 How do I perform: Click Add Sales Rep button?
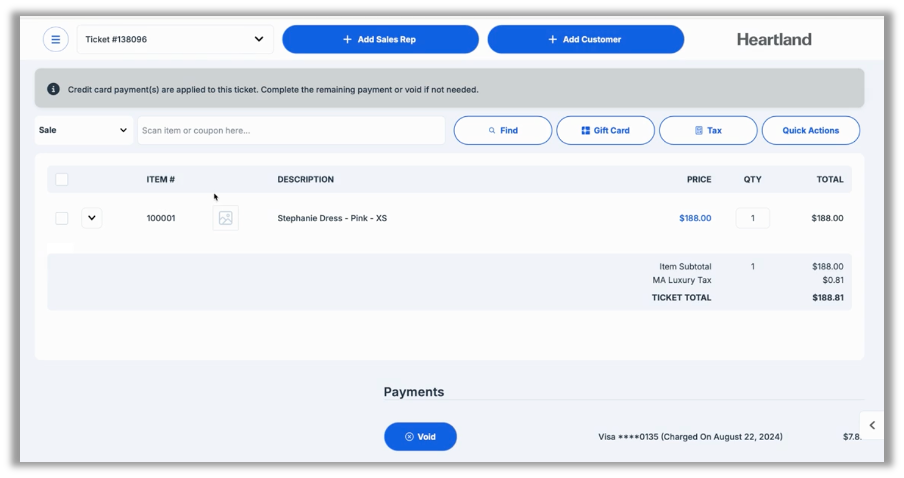[380, 40]
